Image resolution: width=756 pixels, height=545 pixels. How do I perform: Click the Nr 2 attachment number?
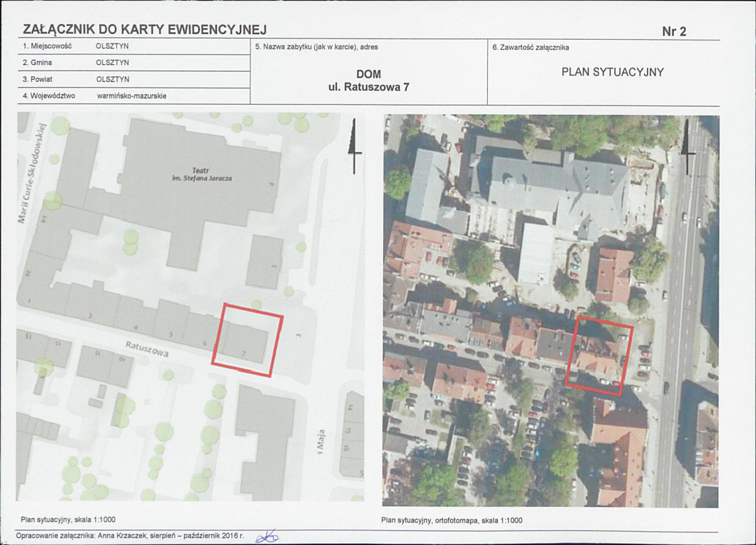(x=674, y=32)
